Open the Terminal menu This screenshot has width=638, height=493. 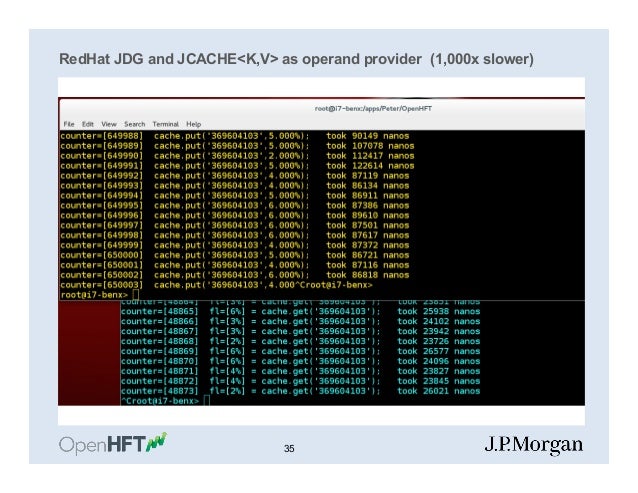point(165,124)
